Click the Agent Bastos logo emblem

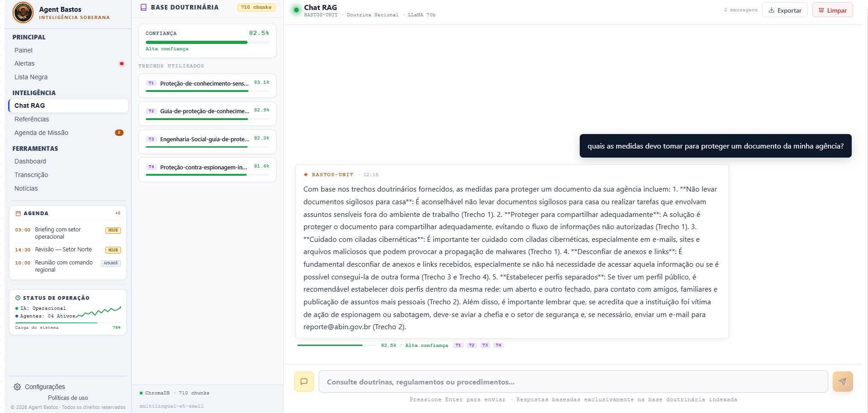click(23, 13)
